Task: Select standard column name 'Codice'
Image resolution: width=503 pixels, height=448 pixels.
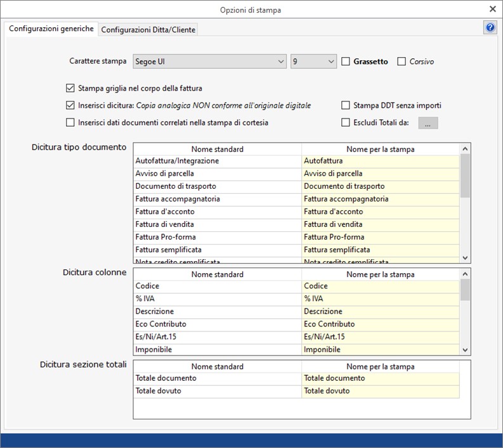Action: click(x=218, y=286)
